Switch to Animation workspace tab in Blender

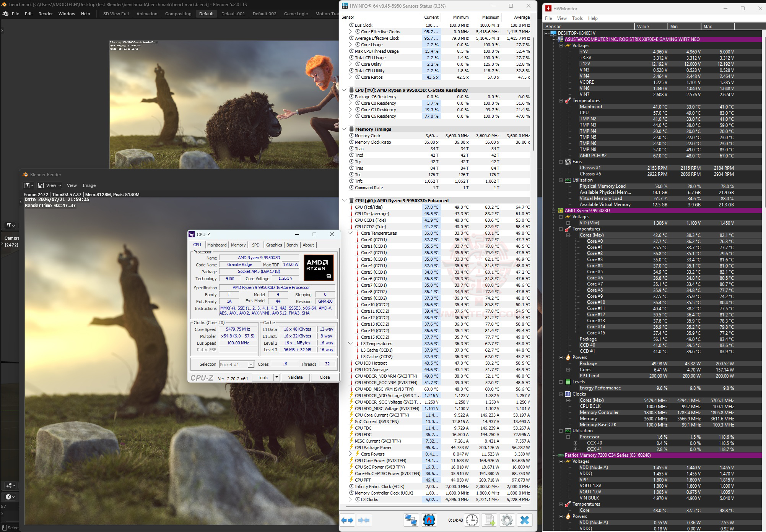(x=147, y=14)
